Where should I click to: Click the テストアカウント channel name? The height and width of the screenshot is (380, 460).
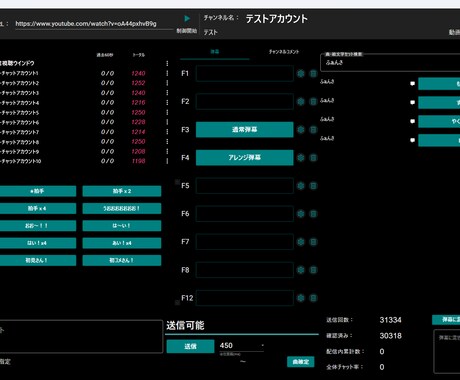pos(276,19)
